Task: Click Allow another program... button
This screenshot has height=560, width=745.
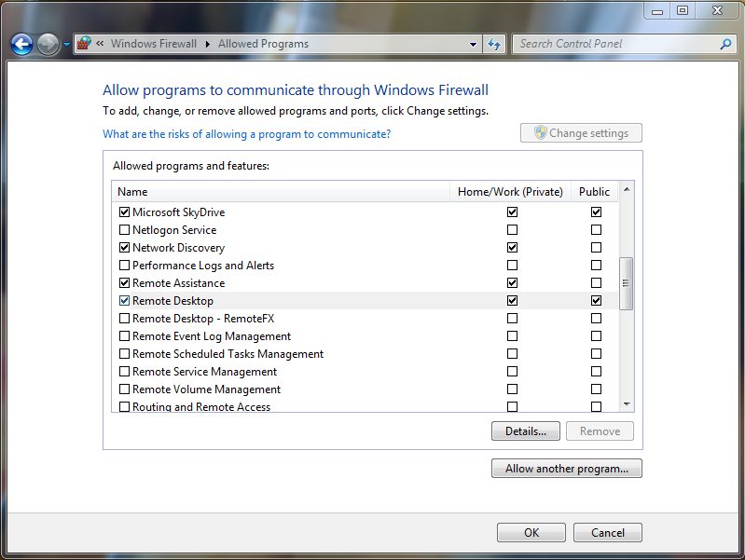Action: [566, 469]
